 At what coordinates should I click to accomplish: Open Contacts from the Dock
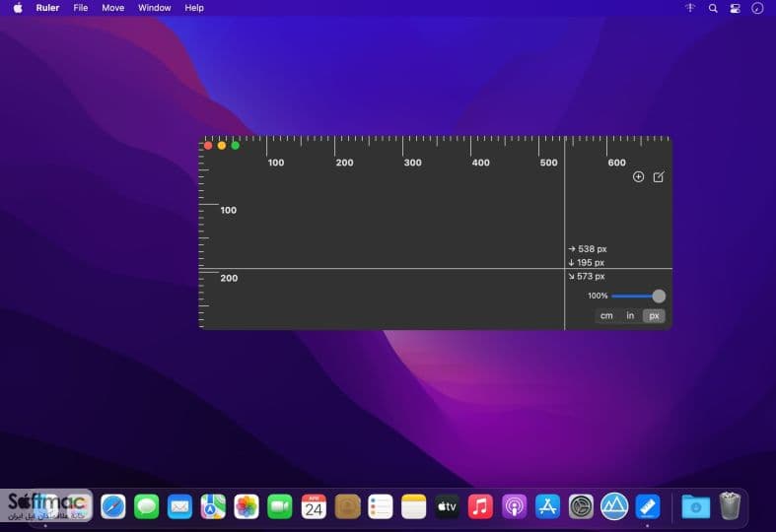coord(347,506)
